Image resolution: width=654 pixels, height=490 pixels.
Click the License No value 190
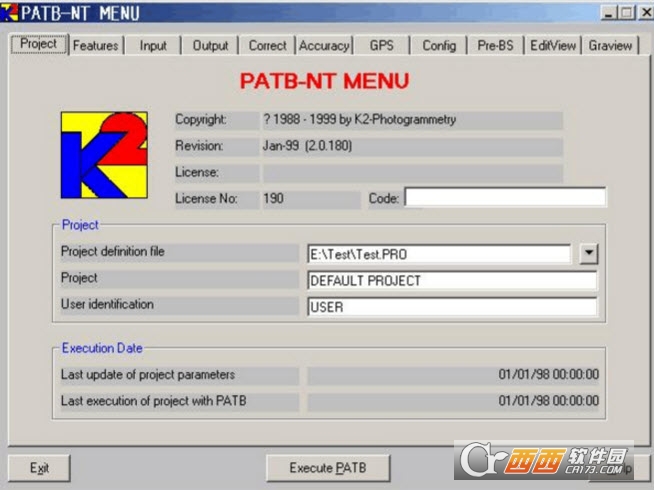pyautogui.click(x=274, y=198)
